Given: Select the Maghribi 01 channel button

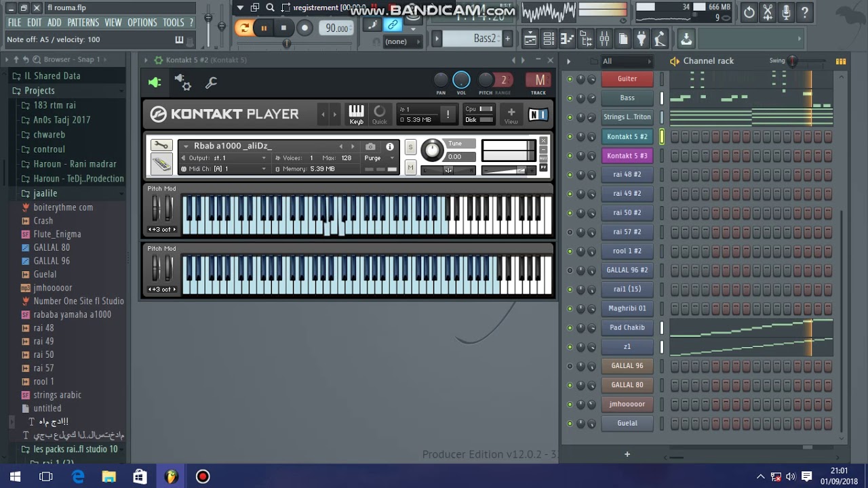Looking at the screenshot, I should pos(627,308).
